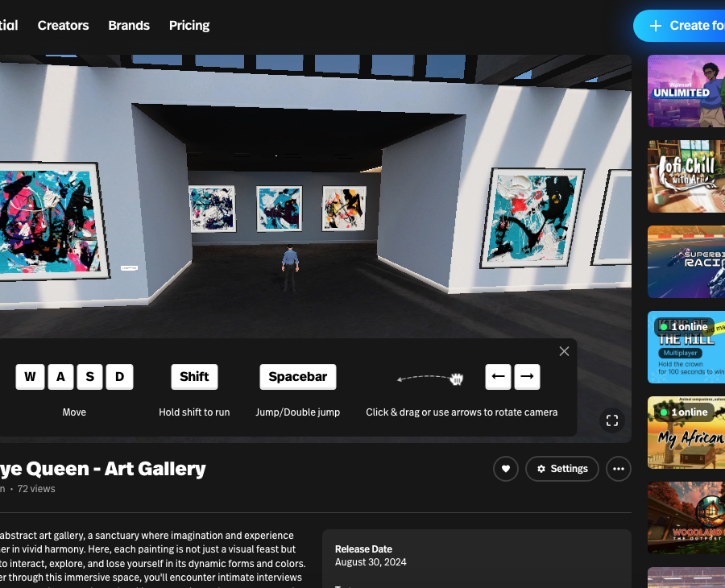The height and width of the screenshot is (588, 725).
Task: Like the space with heart icon
Action: (505, 469)
